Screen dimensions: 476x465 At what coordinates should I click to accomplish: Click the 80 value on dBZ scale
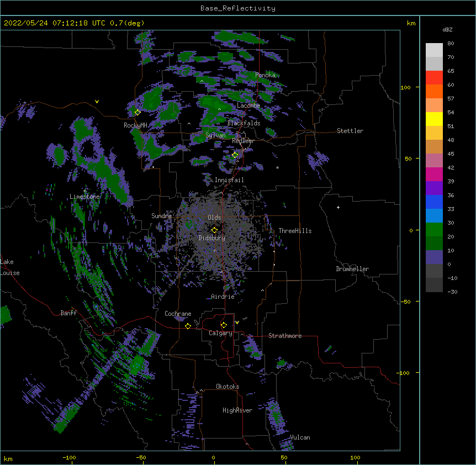pyautogui.click(x=451, y=44)
